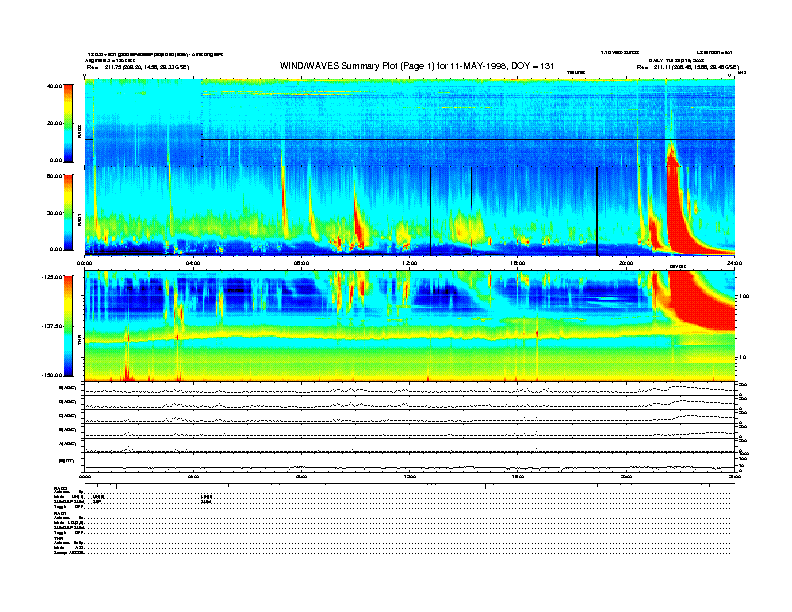Select the RAD2 color scale bar topped 40.00

pos(68,123)
